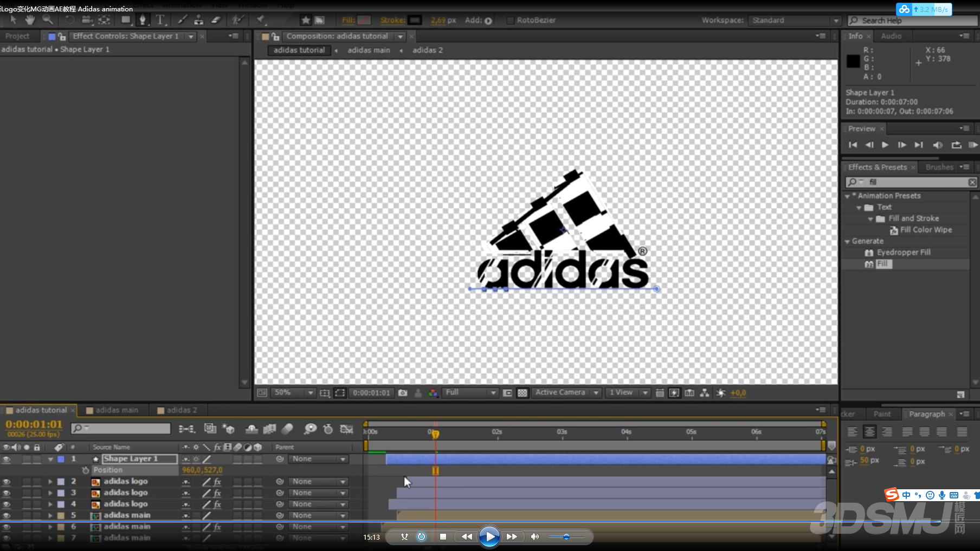Screen dimensions: 980x551
Task: Click adidas main in composition breadcrumb
Action: (x=369, y=50)
